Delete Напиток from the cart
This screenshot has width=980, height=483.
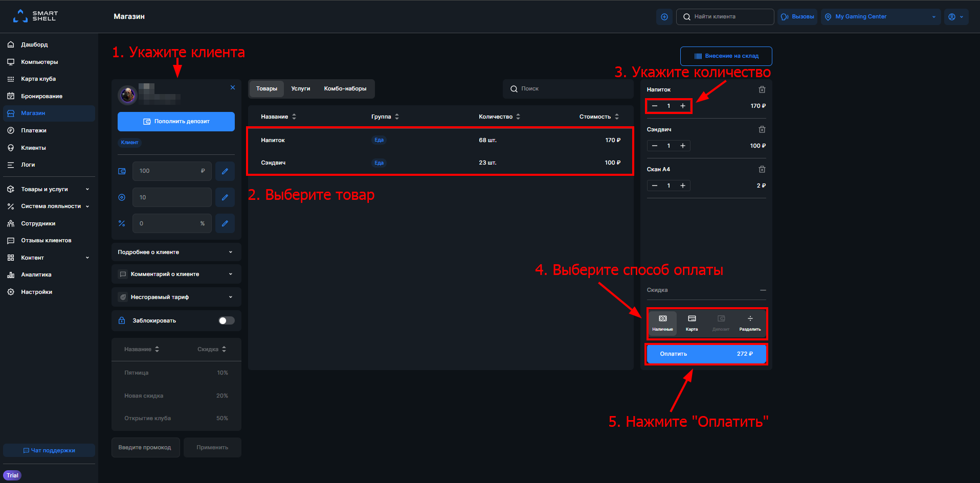click(x=762, y=89)
